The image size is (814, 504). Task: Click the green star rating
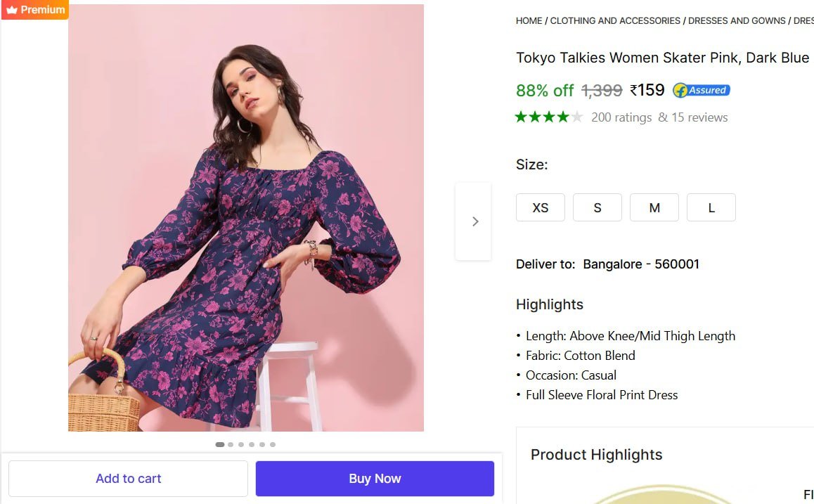click(x=548, y=117)
